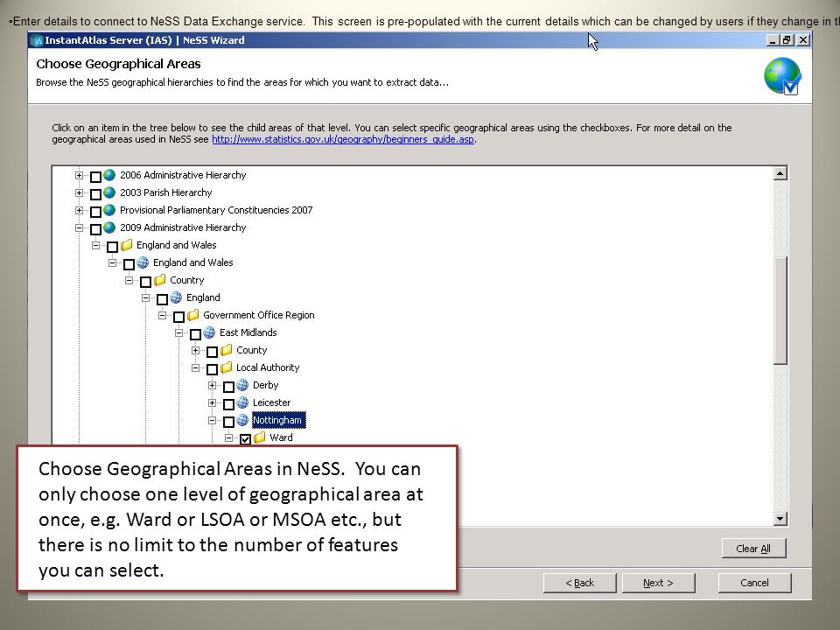Click the England area globe icon
The height and width of the screenshot is (630, 840).
click(176, 297)
